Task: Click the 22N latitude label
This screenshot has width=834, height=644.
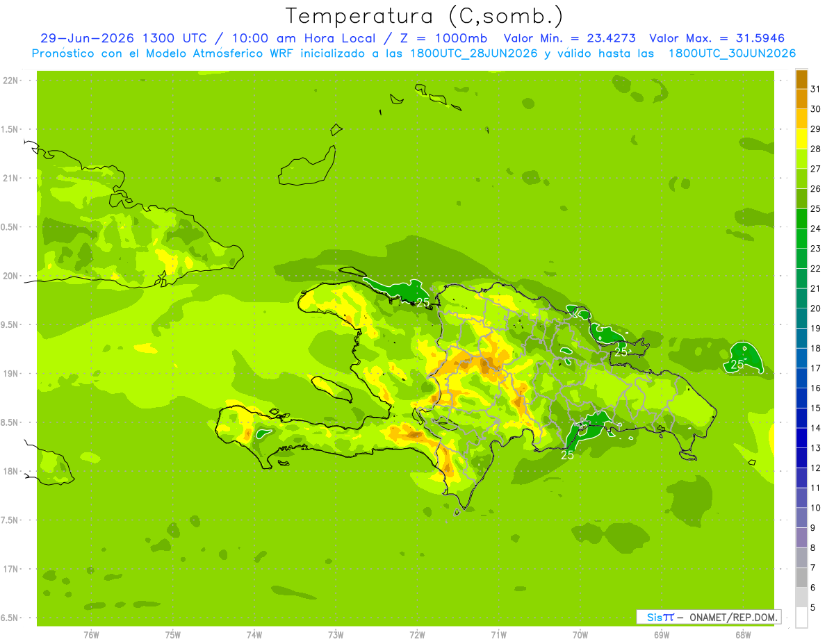Action: tap(11, 81)
